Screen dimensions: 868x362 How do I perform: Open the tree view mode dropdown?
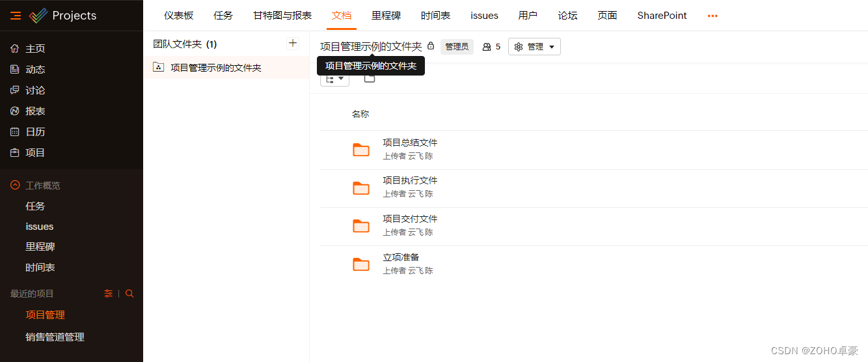point(334,79)
